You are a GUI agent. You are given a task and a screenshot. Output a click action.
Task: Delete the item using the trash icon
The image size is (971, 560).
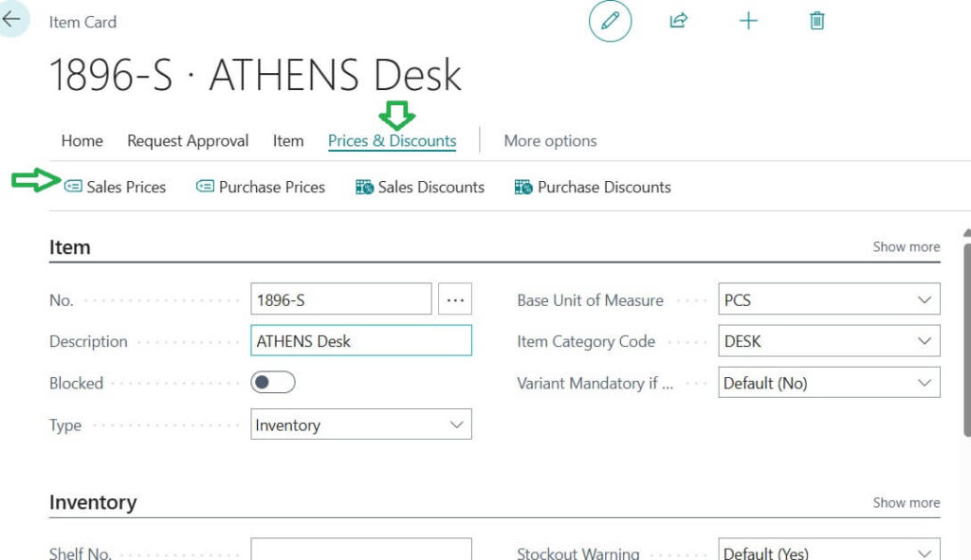[x=816, y=21]
